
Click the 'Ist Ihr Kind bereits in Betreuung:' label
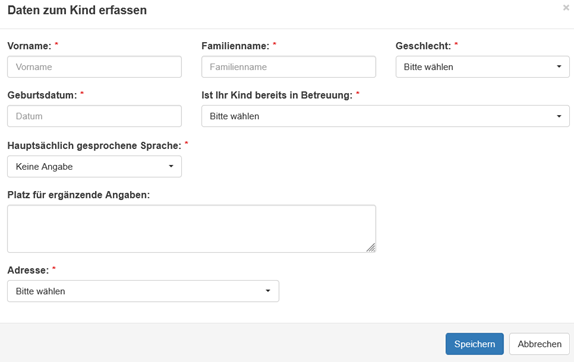[277, 95]
